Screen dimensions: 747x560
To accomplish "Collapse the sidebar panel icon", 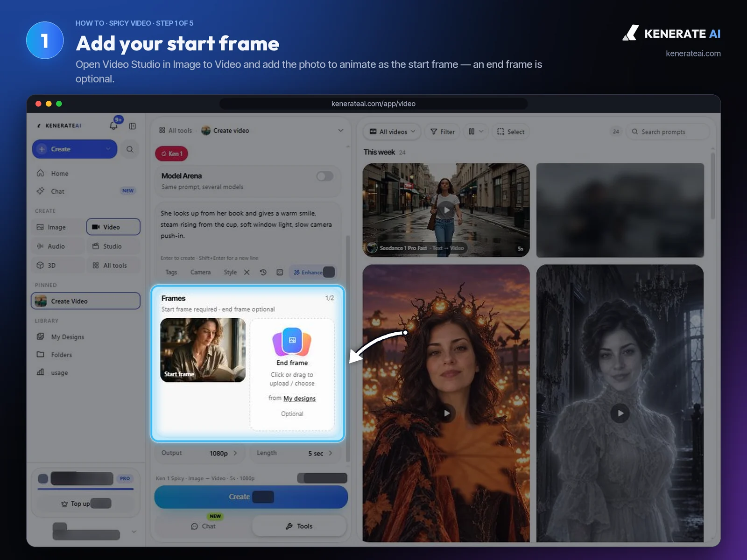I will coord(133,126).
